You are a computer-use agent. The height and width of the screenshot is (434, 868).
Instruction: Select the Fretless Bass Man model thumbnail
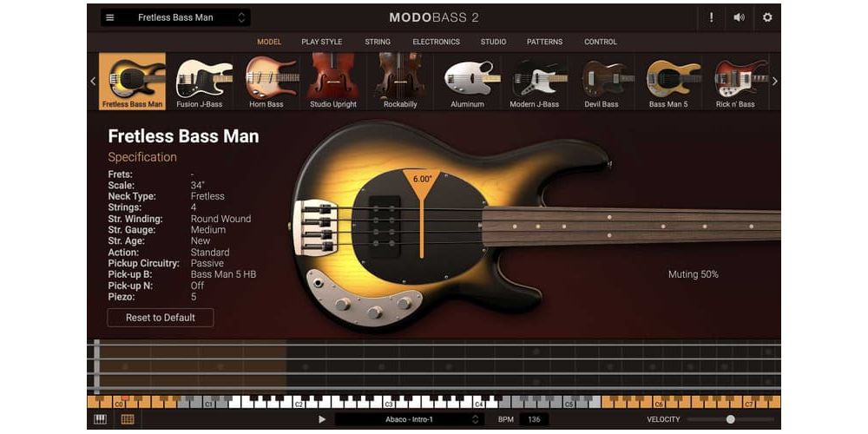click(132, 82)
